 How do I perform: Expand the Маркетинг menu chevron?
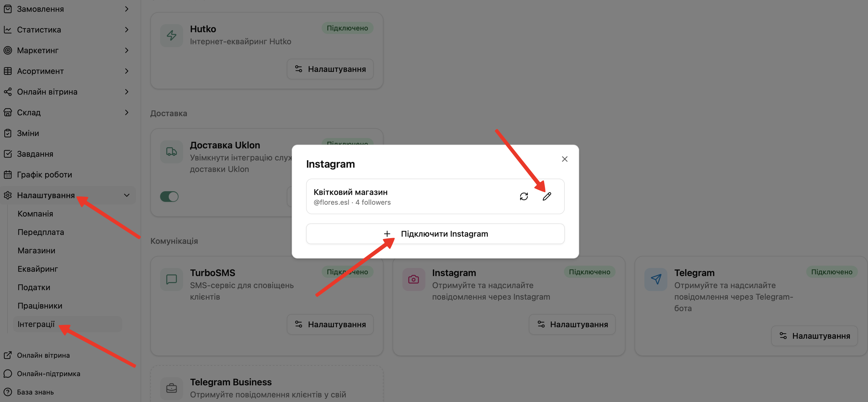[127, 50]
